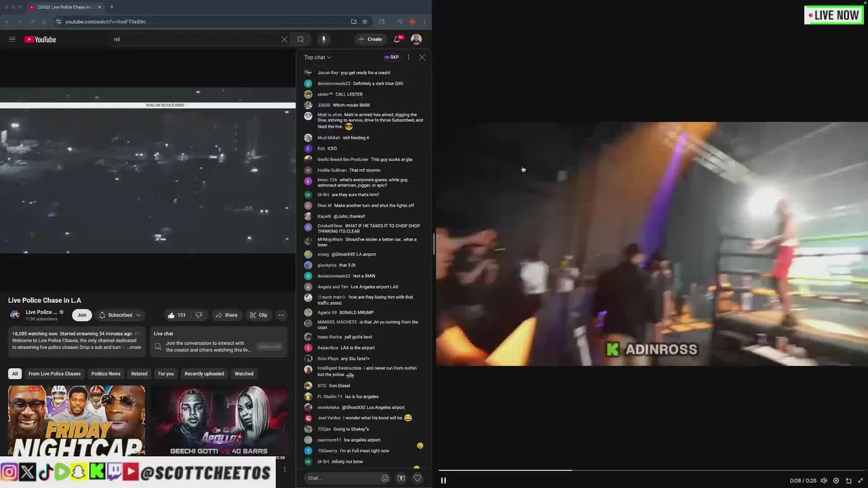Open the Live Police Chases channel avatar
The width and height of the screenshot is (868, 488).
point(14,314)
